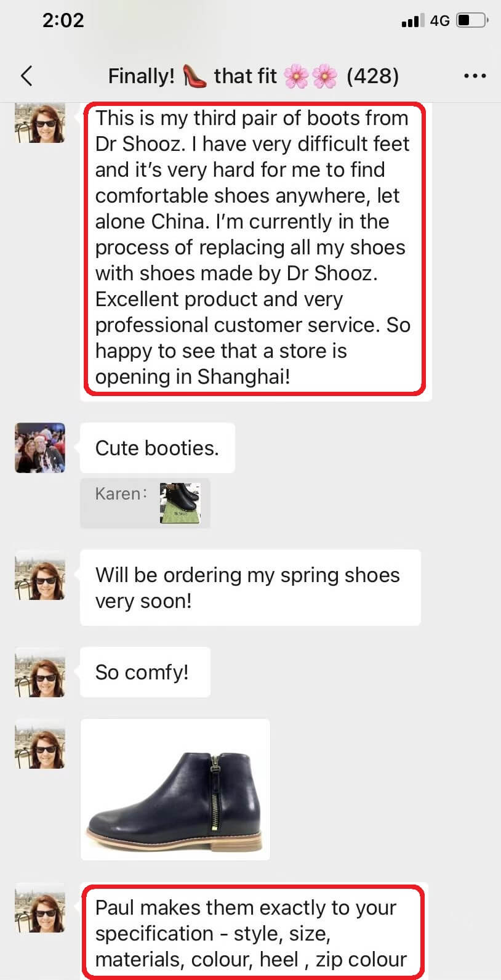Tap the cellular signal bars

(410, 21)
